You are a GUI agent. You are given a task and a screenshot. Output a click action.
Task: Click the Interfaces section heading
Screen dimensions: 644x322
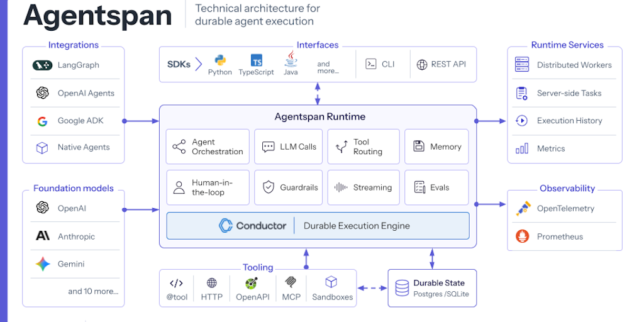point(318,45)
